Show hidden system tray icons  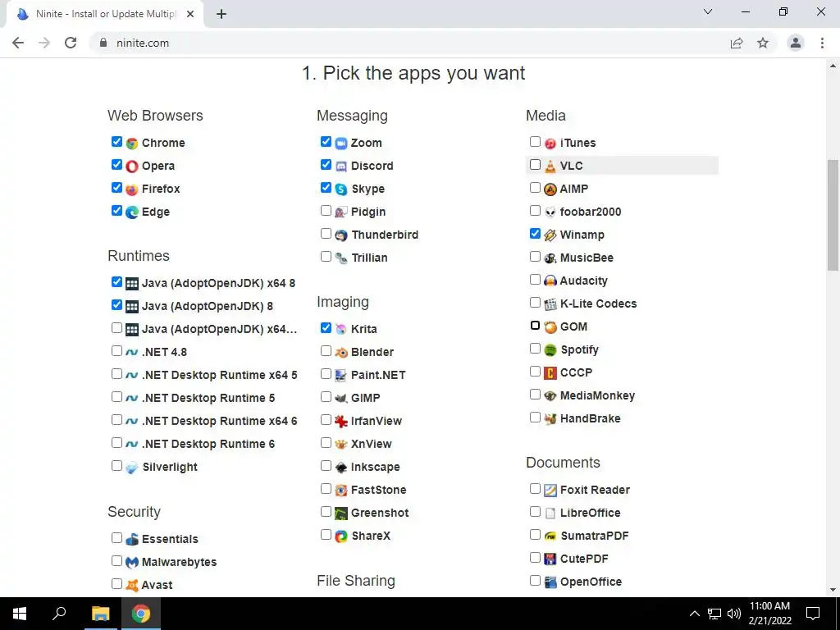[694, 614]
